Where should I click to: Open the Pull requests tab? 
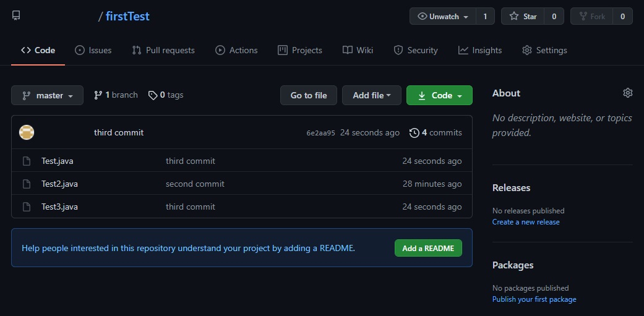pos(163,50)
